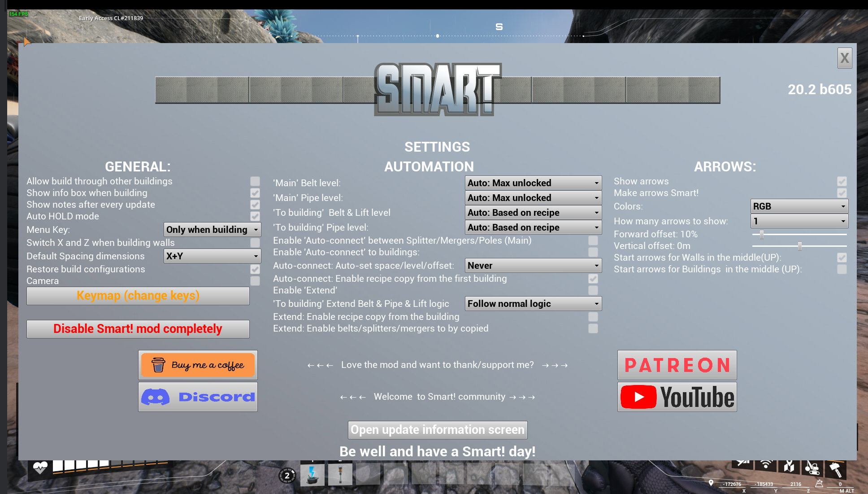Adjust the Forward offset slider
The width and height of the screenshot is (868, 494).
tap(761, 234)
